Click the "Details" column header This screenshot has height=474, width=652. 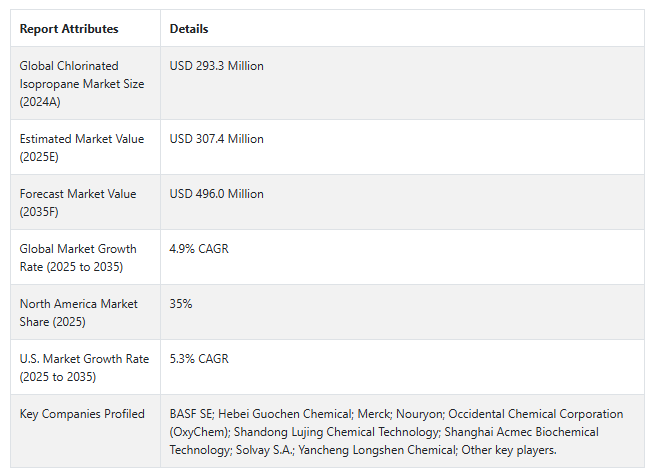[x=189, y=29]
